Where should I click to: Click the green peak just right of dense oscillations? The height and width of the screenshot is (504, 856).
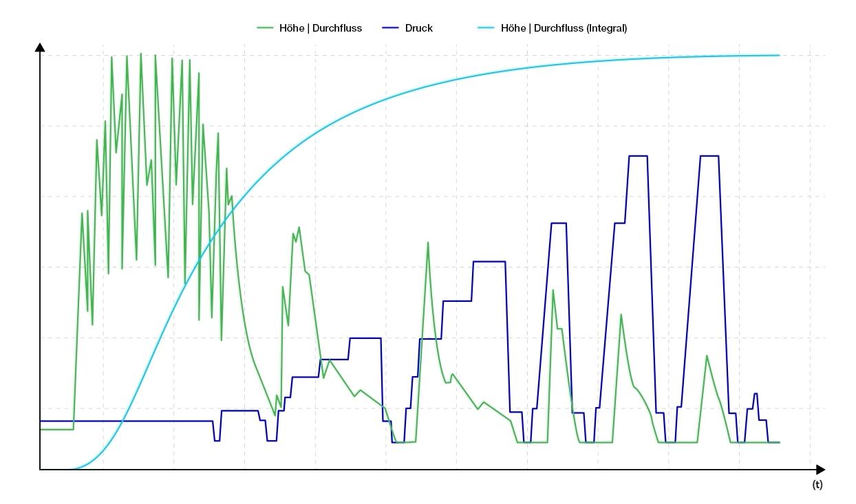pos(298,228)
